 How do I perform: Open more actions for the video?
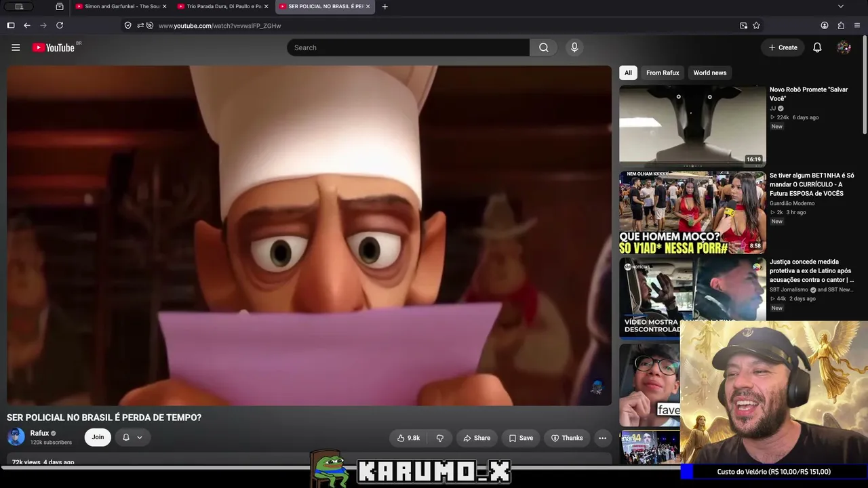pyautogui.click(x=602, y=438)
